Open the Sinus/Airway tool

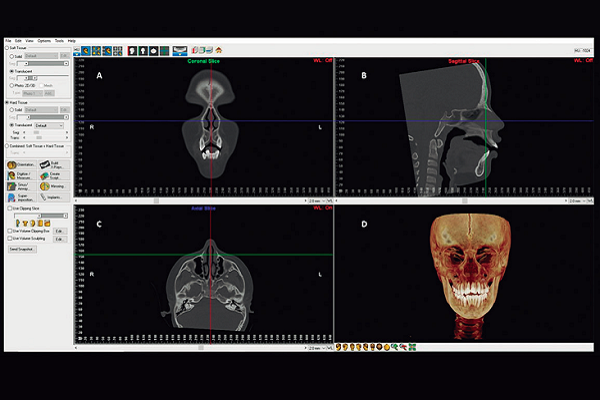[21, 186]
